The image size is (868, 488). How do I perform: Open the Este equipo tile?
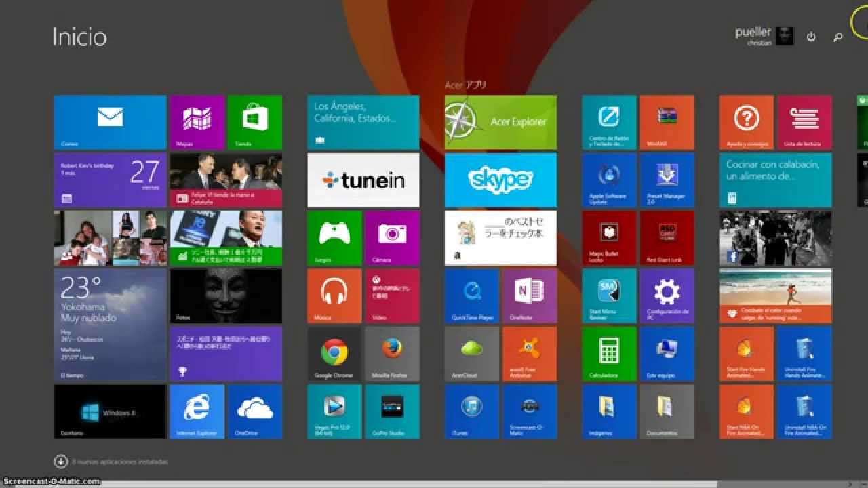pos(667,354)
